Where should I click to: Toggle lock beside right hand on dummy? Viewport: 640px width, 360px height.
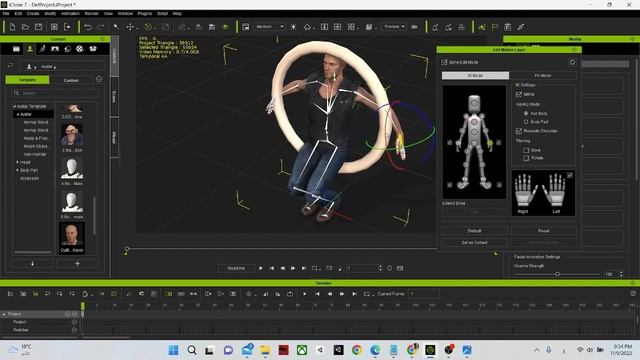(449, 142)
